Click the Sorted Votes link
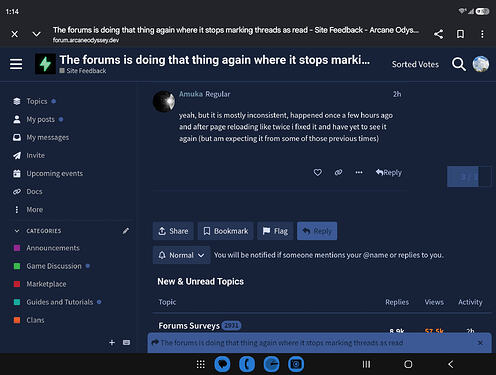 (415, 64)
